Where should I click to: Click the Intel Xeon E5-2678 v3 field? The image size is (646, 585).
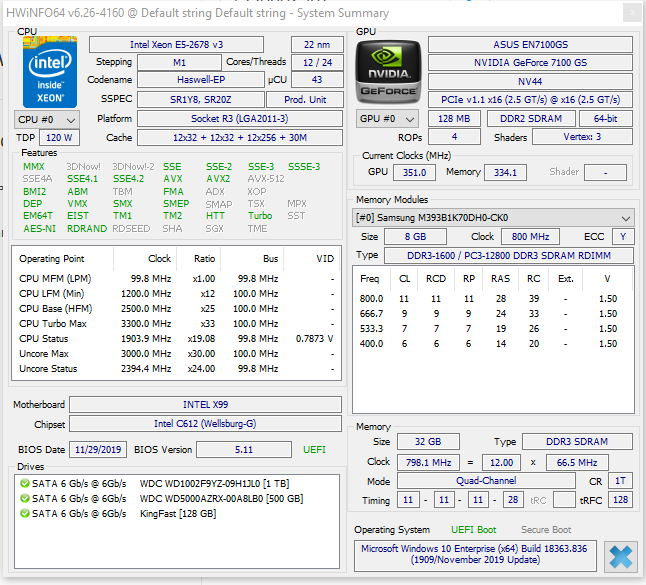(176, 44)
